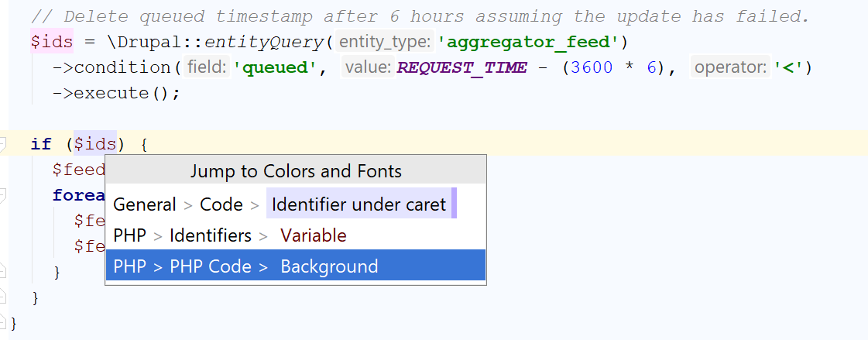The height and width of the screenshot is (340, 868).
Task: Click the operator: parameter hint
Action: (x=731, y=67)
